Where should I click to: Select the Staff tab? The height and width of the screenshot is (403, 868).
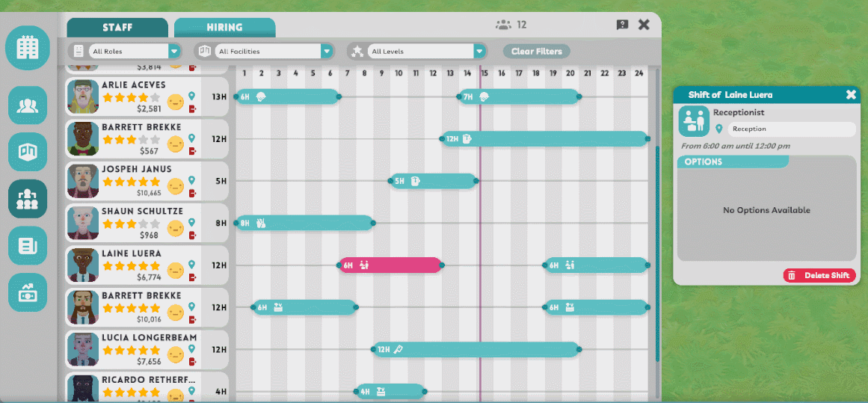[117, 28]
